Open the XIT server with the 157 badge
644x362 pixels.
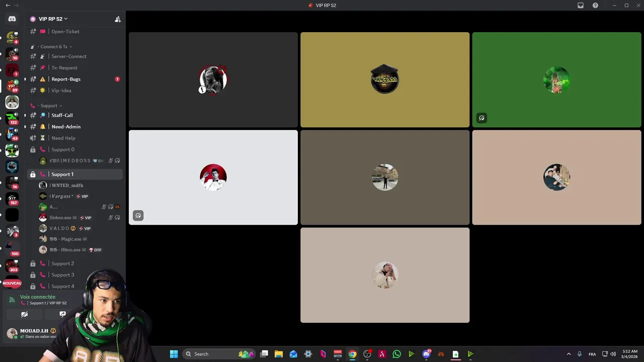click(x=12, y=199)
